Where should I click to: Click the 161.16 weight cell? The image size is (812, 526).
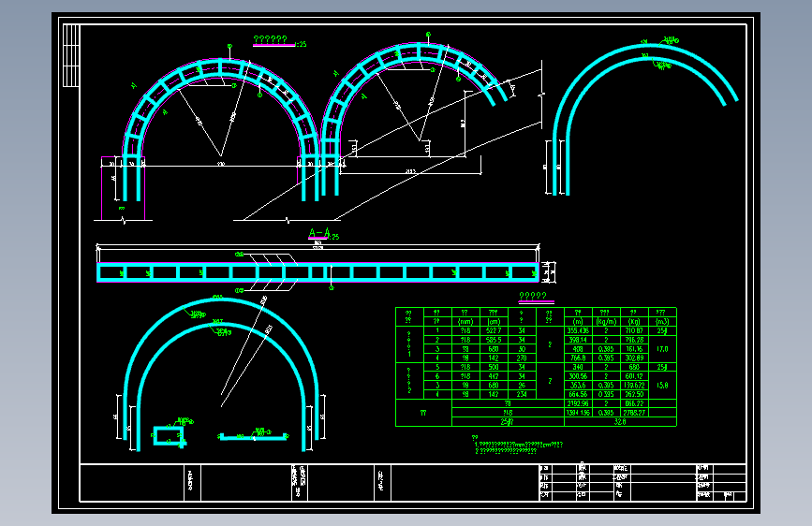pyautogui.click(x=634, y=349)
